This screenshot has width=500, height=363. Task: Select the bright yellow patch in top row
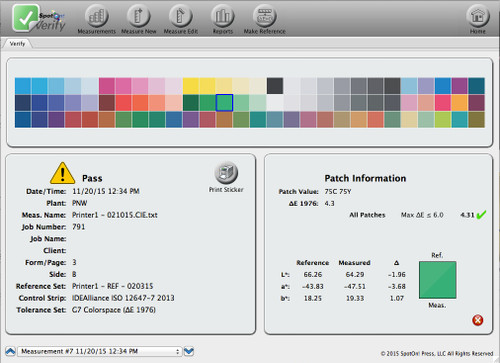[x=191, y=86]
